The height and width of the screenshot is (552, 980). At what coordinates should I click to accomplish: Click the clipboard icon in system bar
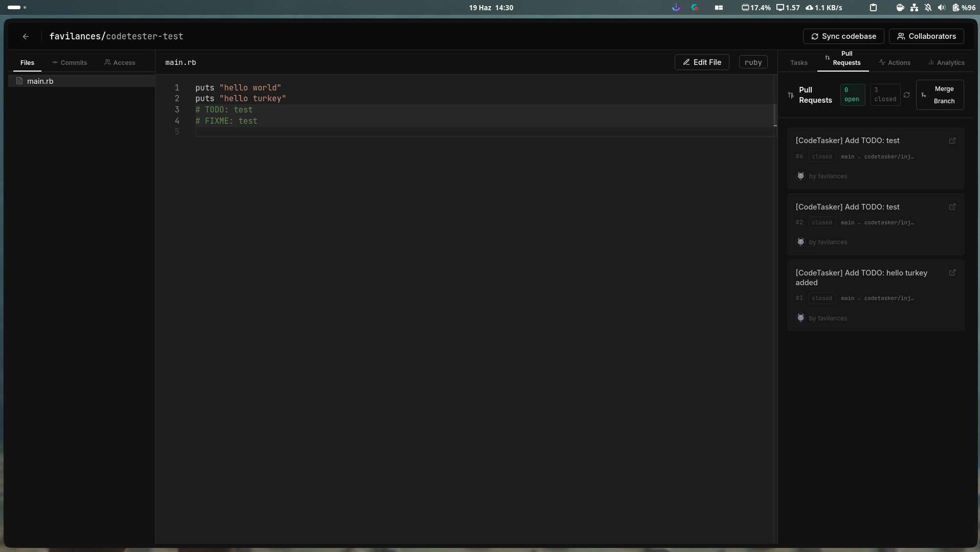(x=874, y=8)
